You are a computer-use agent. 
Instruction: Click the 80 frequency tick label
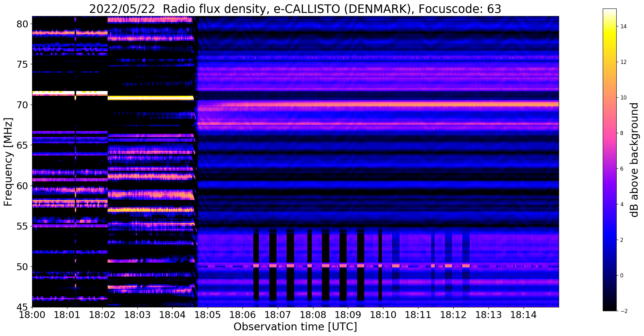[23, 24]
